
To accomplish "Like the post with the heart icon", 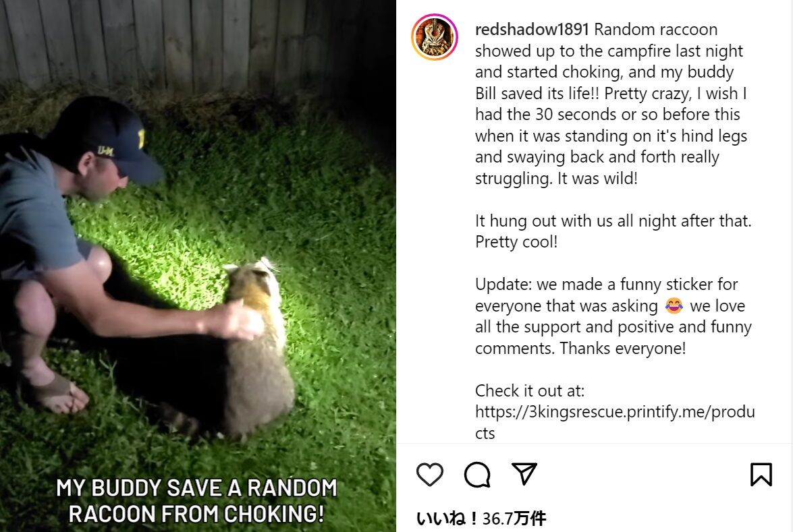I will click(x=430, y=475).
